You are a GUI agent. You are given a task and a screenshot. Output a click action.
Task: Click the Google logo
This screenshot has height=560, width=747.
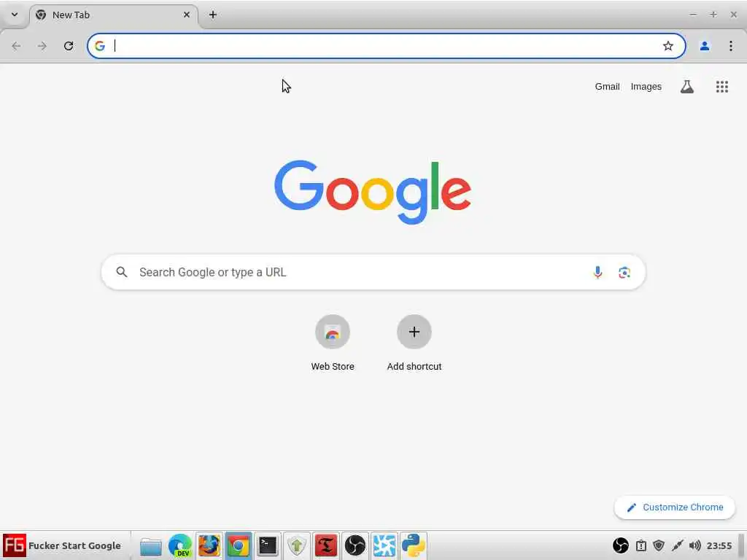pos(373,192)
